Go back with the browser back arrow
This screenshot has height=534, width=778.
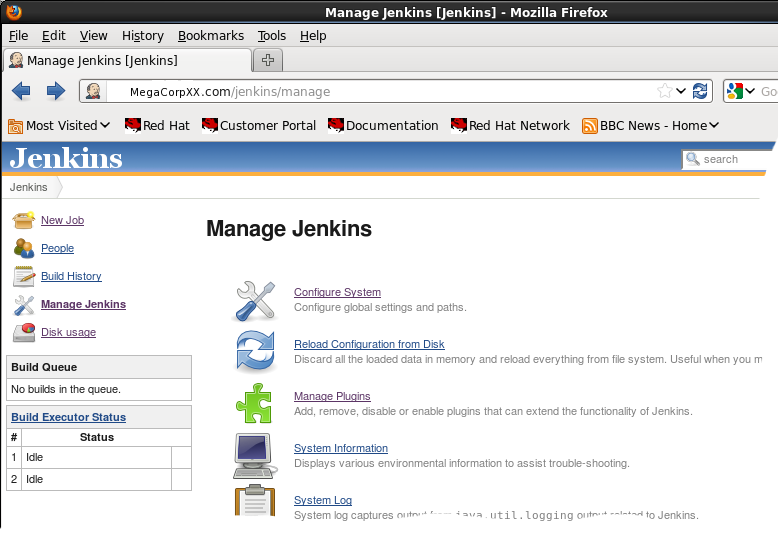point(21,91)
